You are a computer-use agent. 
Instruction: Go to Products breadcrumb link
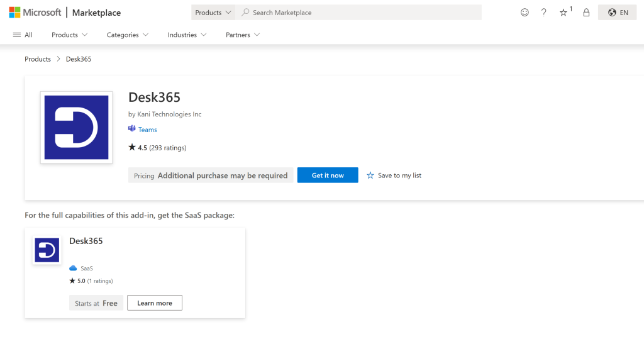[38, 59]
